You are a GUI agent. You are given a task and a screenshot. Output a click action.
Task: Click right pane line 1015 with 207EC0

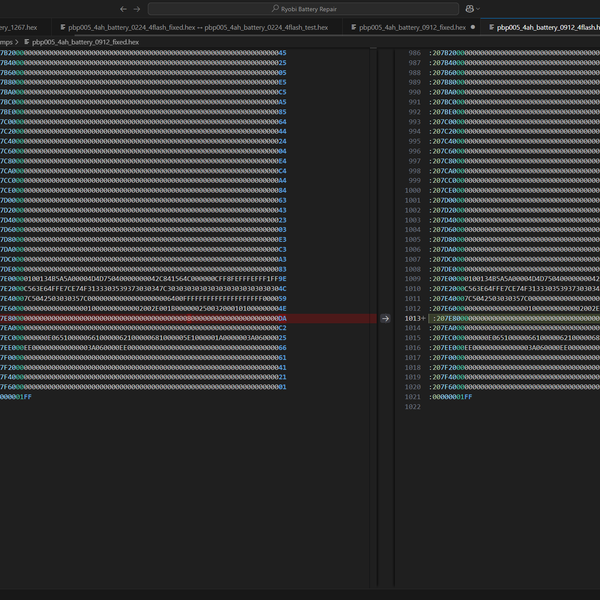pos(514,338)
